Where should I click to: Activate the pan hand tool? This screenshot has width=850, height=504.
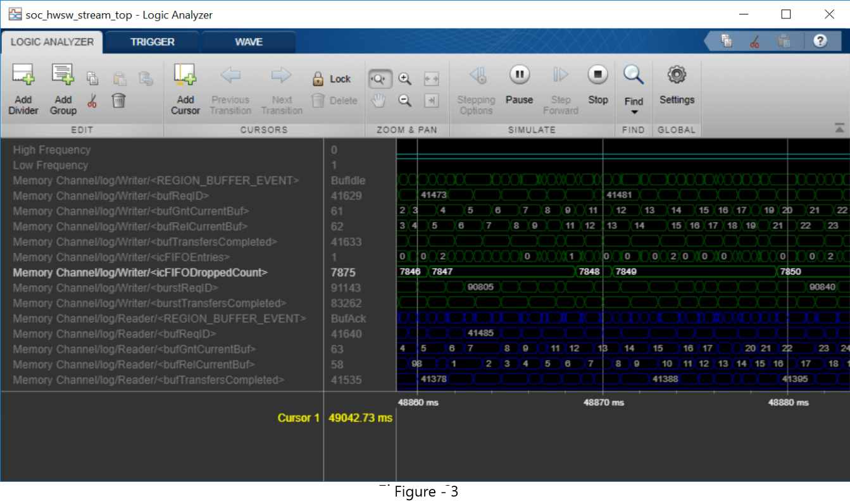378,100
